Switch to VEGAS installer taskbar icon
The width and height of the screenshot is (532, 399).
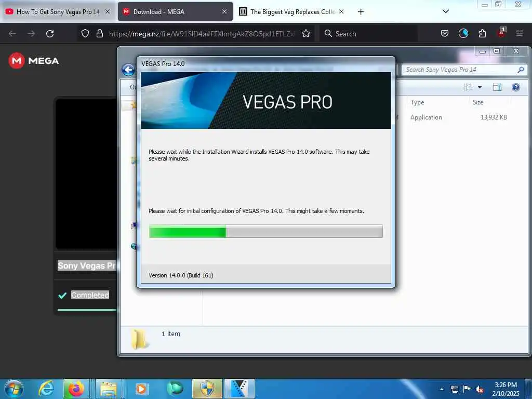pyautogui.click(x=240, y=389)
